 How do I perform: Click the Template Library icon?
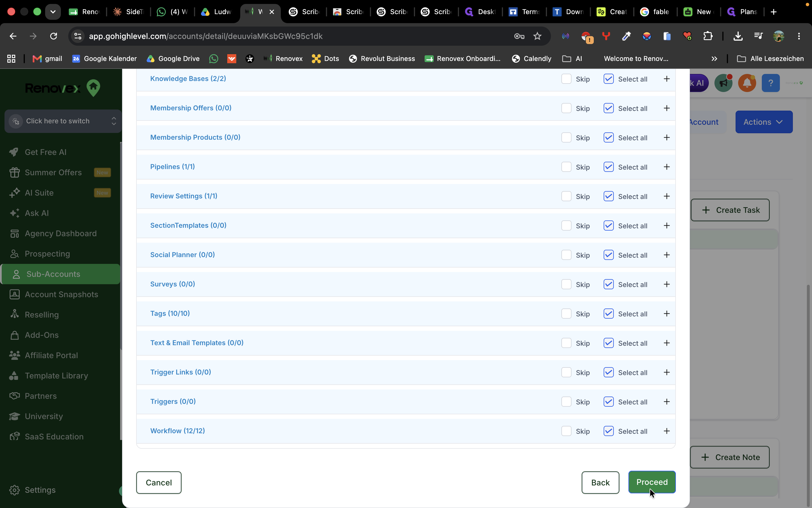[x=14, y=376]
